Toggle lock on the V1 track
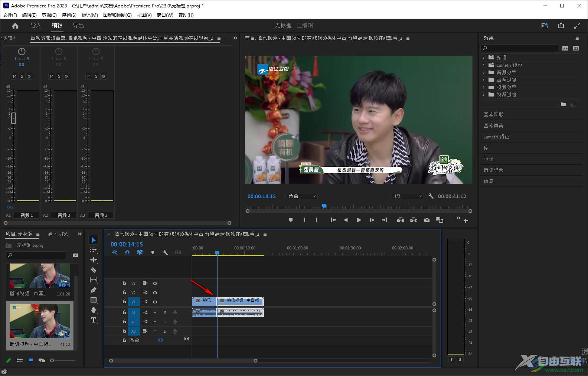Screen dimensions: 588x376 pyautogui.click(x=124, y=302)
